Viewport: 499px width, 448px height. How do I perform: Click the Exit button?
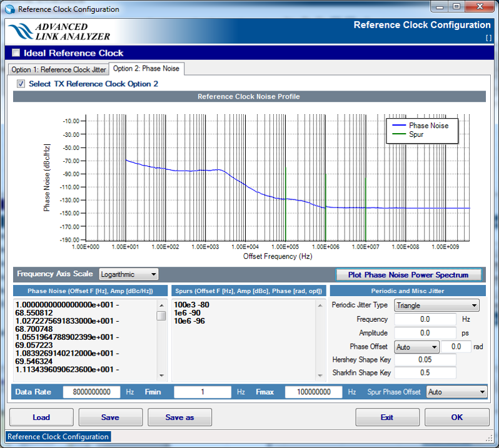point(386,417)
